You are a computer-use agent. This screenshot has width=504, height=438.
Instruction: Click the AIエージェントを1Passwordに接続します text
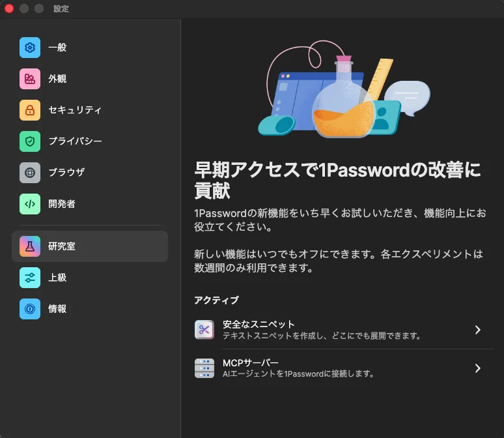click(x=298, y=374)
